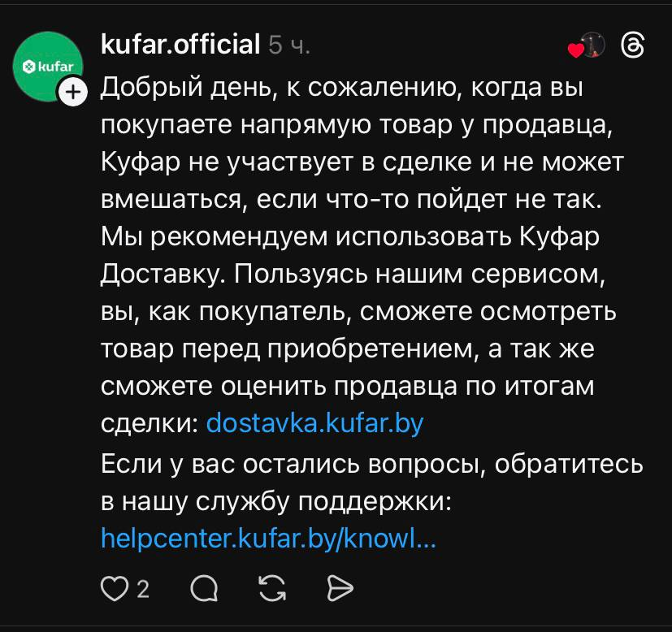Open the small liker avatar thumbnail
Viewport: 672px width, 632px height.
(x=593, y=46)
